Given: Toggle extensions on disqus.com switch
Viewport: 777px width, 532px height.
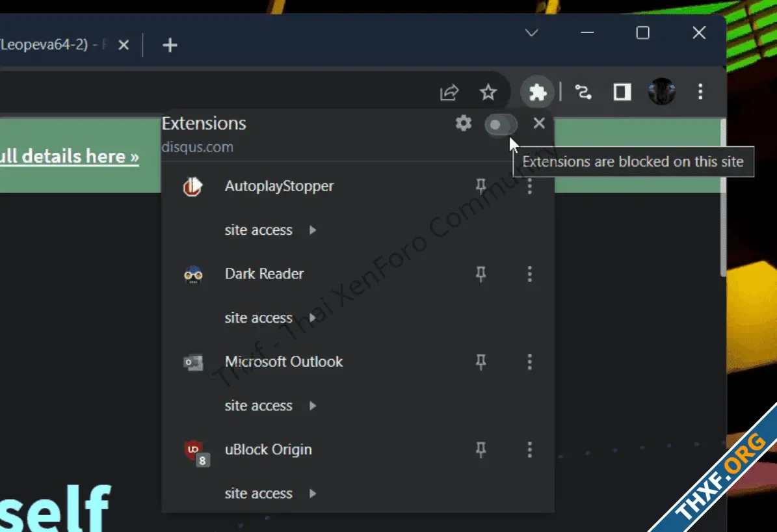Looking at the screenshot, I should [501, 124].
